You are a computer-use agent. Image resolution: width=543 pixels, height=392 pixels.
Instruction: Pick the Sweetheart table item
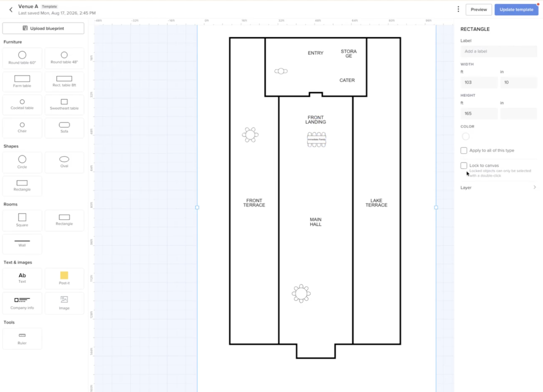coord(64,105)
